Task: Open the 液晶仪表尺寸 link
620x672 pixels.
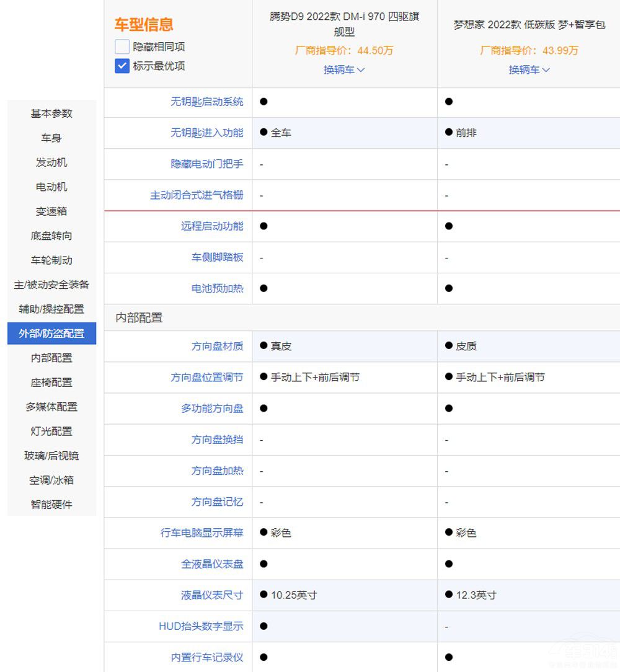Action: (x=212, y=595)
